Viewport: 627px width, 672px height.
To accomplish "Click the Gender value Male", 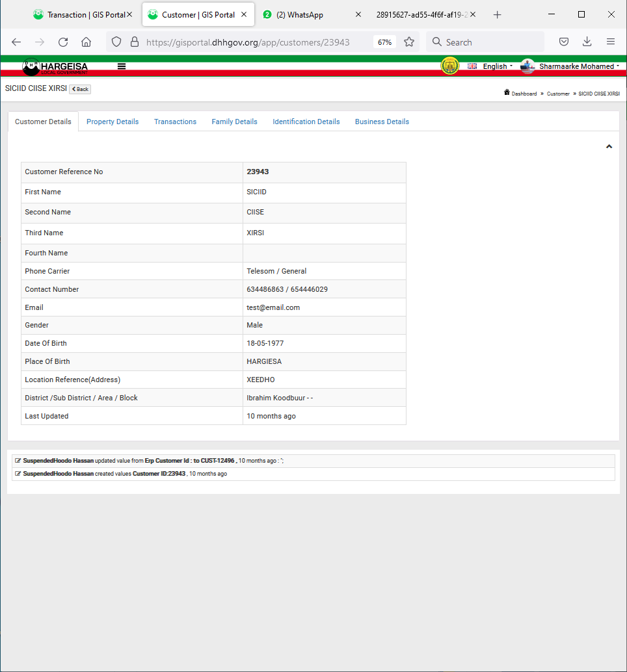I will point(255,326).
